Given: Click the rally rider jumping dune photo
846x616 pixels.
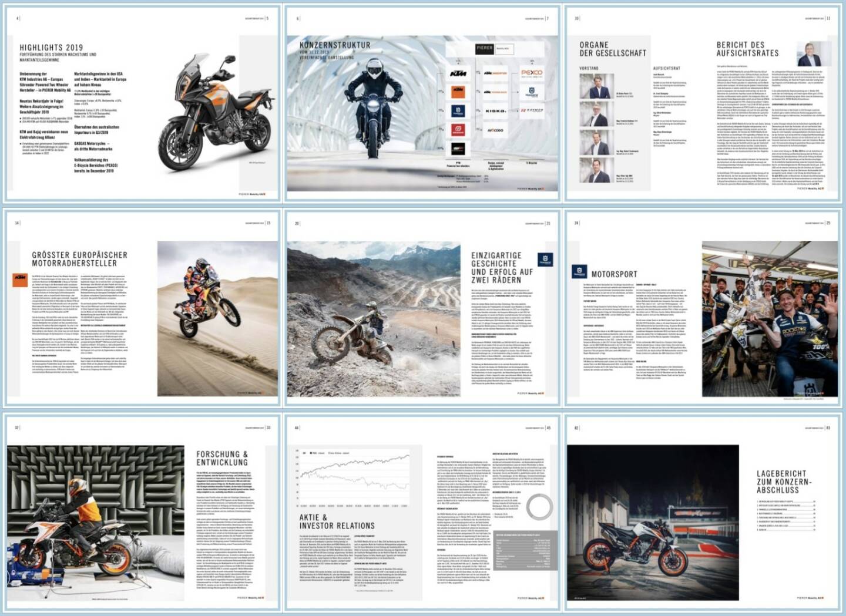Looking at the screenshot, I should click(217, 318).
